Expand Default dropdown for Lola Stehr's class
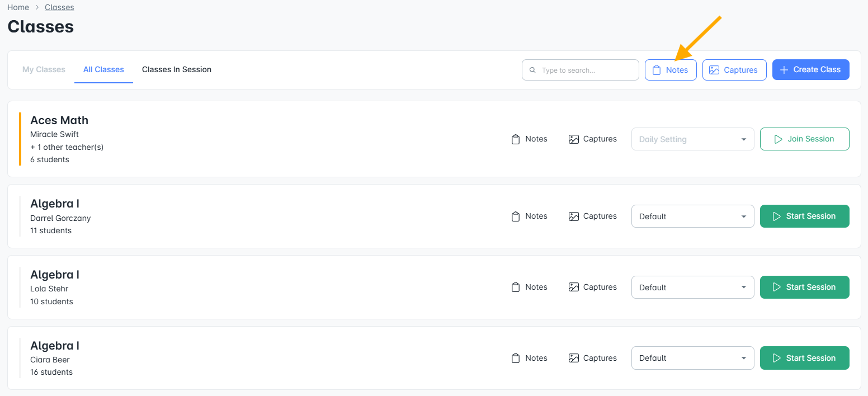The width and height of the screenshot is (868, 396). pos(693,287)
